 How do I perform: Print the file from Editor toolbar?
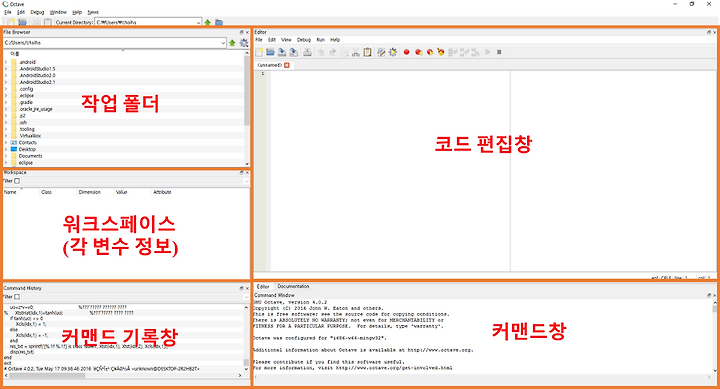(307, 52)
